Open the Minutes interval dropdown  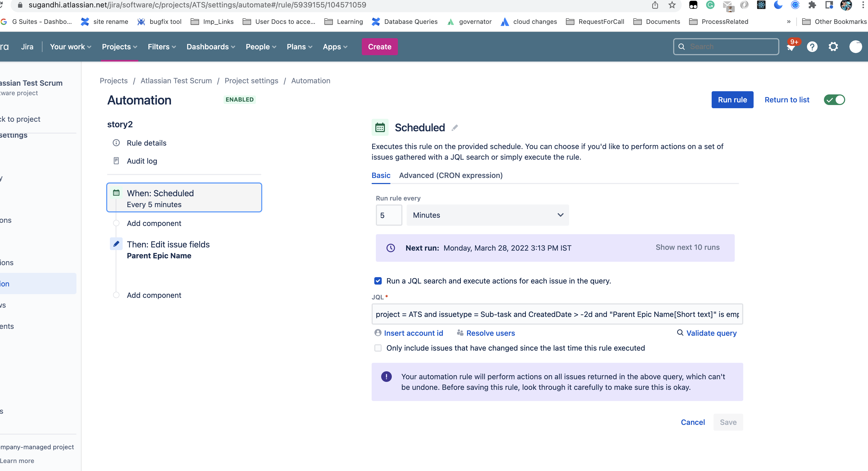coord(488,215)
